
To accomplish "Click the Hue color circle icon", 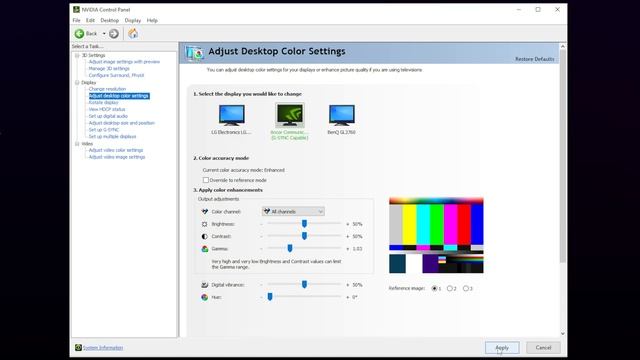I will pos(205,297).
